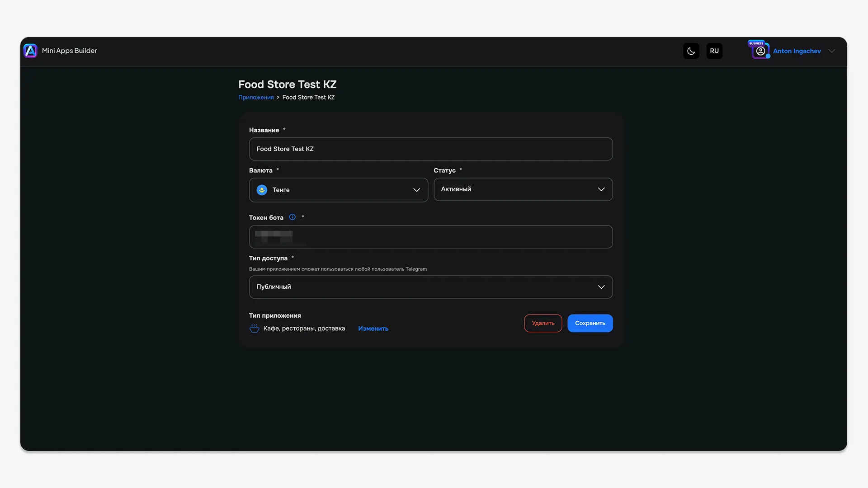Click the chevron arrow in the Публичный dropdown
This screenshot has height=488, width=868.
pos(601,287)
